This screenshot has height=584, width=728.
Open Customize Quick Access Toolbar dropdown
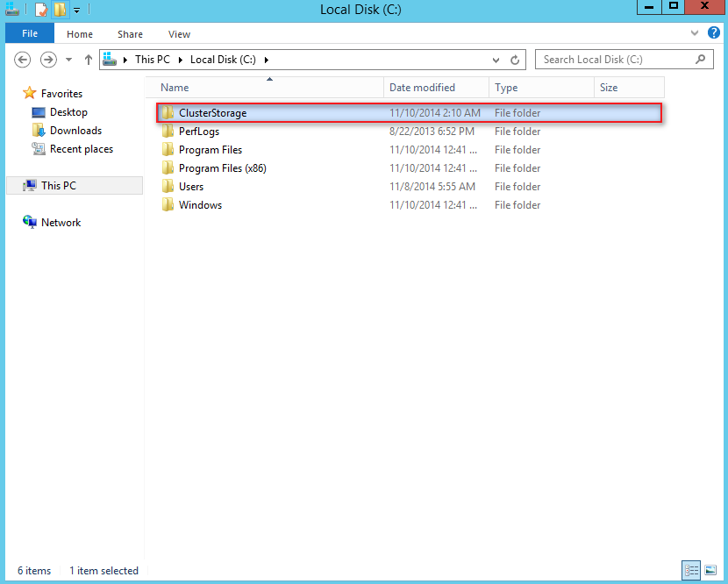[x=77, y=11]
